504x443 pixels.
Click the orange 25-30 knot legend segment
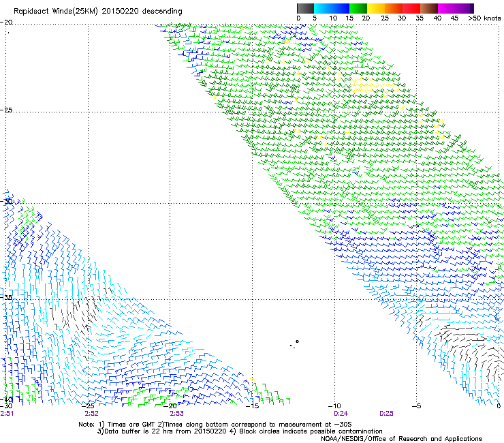tap(394, 8)
